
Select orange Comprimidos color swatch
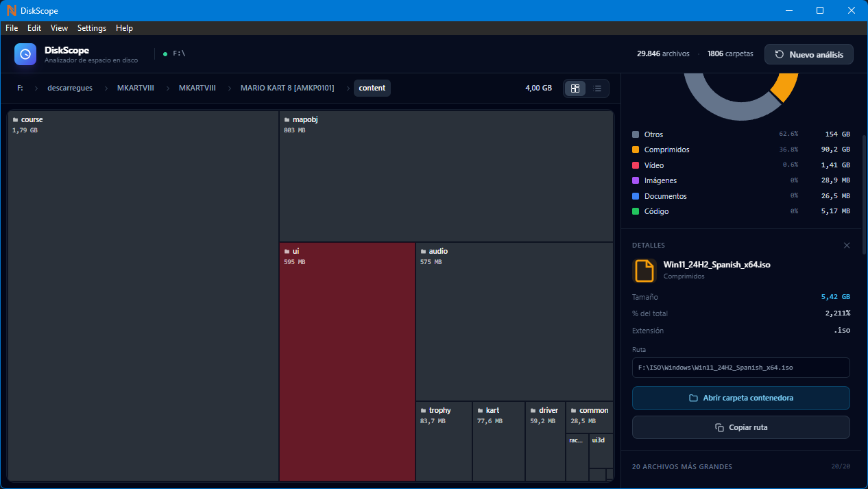(636, 150)
